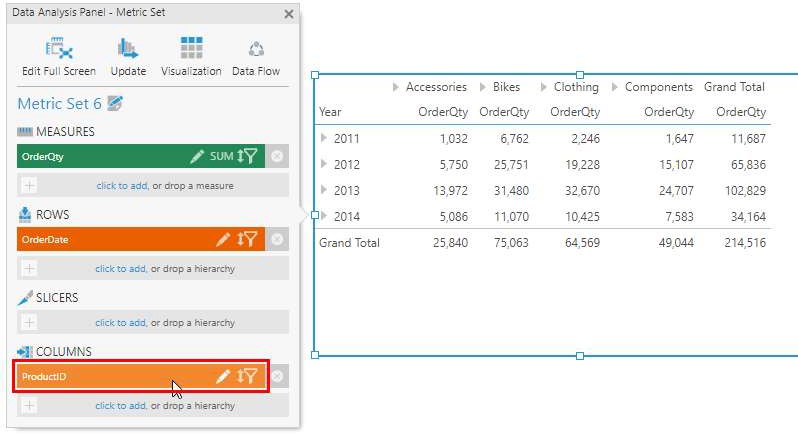Viewport: 798px width, 434px height.
Task: Open the Data Flow view
Action: coord(256,49)
